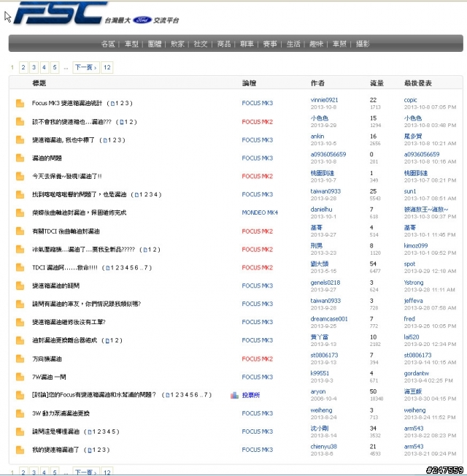467x476 pixels.
Task: Open thread Focus MK3 變速箱漏油統計
Action: (x=67, y=103)
